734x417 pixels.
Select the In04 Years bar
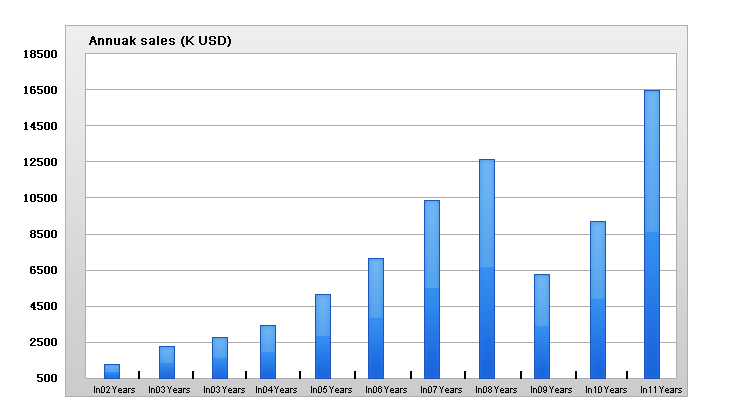tap(268, 351)
